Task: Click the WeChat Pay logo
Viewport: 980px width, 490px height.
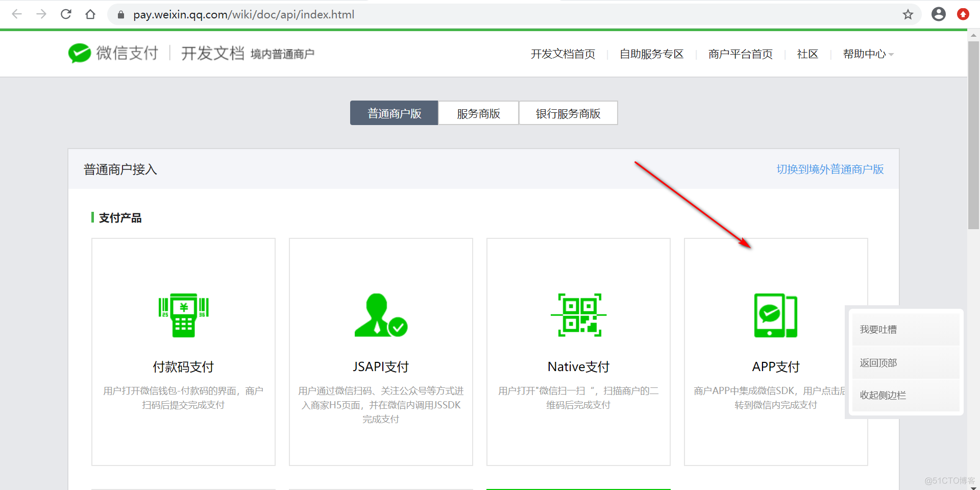Action: pos(113,53)
